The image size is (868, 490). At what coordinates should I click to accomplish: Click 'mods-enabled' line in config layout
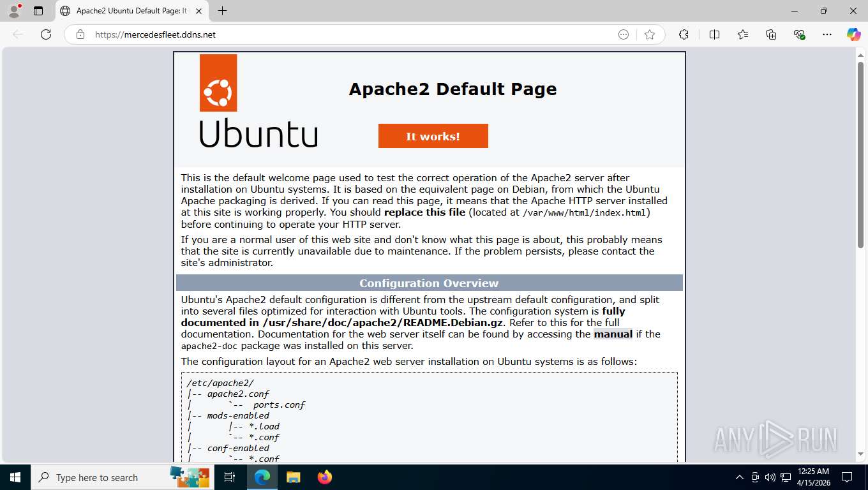pyautogui.click(x=238, y=415)
